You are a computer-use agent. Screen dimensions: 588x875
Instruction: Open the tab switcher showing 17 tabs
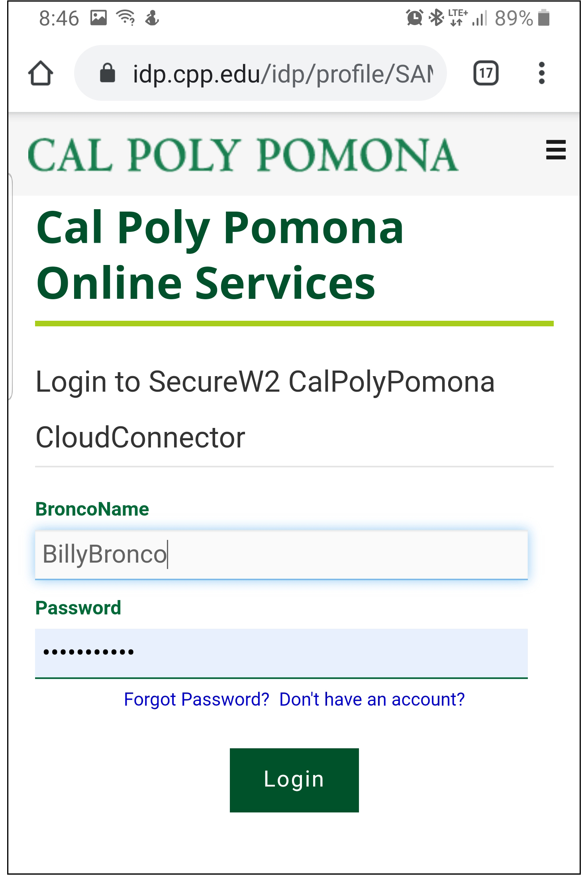(486, 73)
